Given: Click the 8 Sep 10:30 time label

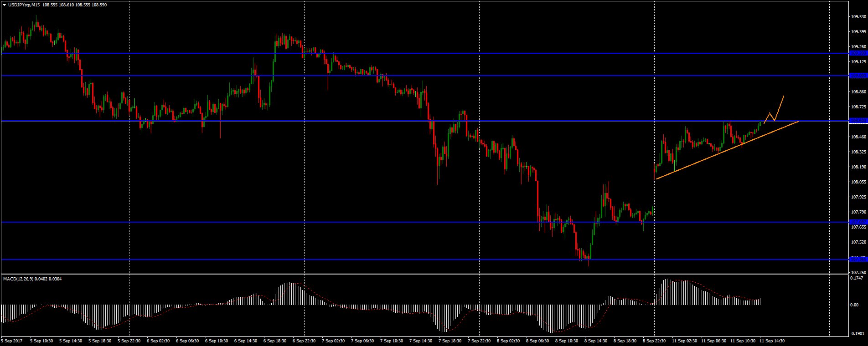Looking at the screenshot, I should coord(567,341).
